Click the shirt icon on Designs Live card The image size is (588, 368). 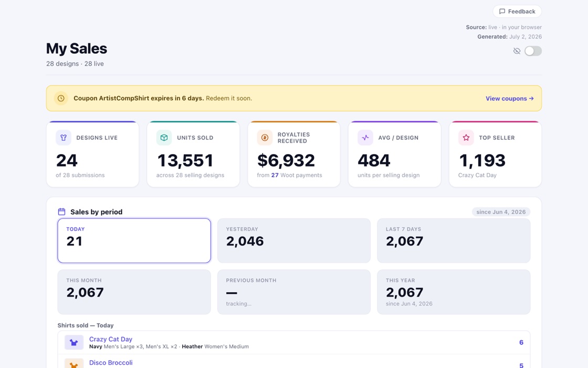tap(64, 138)
